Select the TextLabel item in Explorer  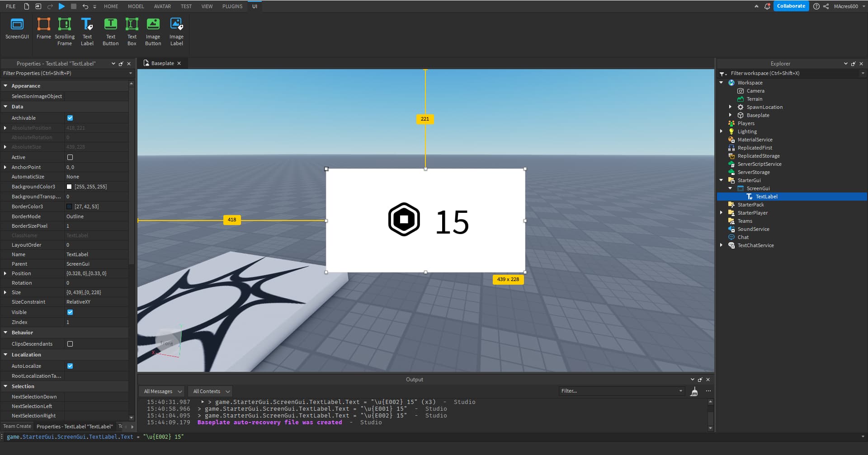point(766,197)
